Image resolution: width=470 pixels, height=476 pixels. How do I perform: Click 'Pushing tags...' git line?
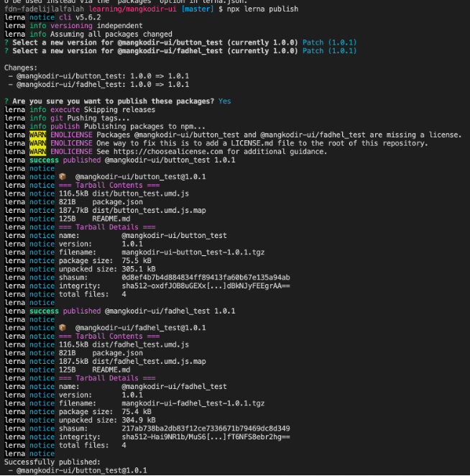[x=98, y=118]
